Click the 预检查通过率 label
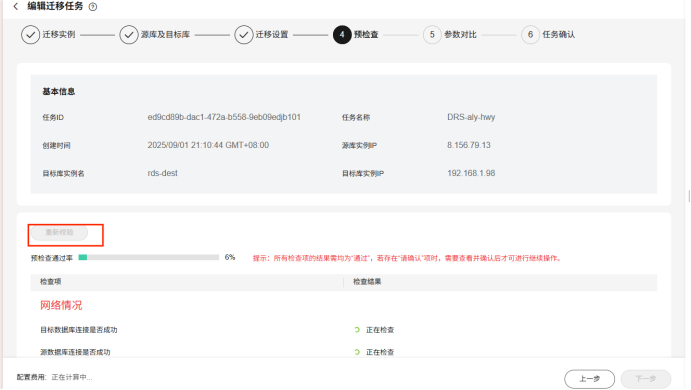 (x=52, y=258)
